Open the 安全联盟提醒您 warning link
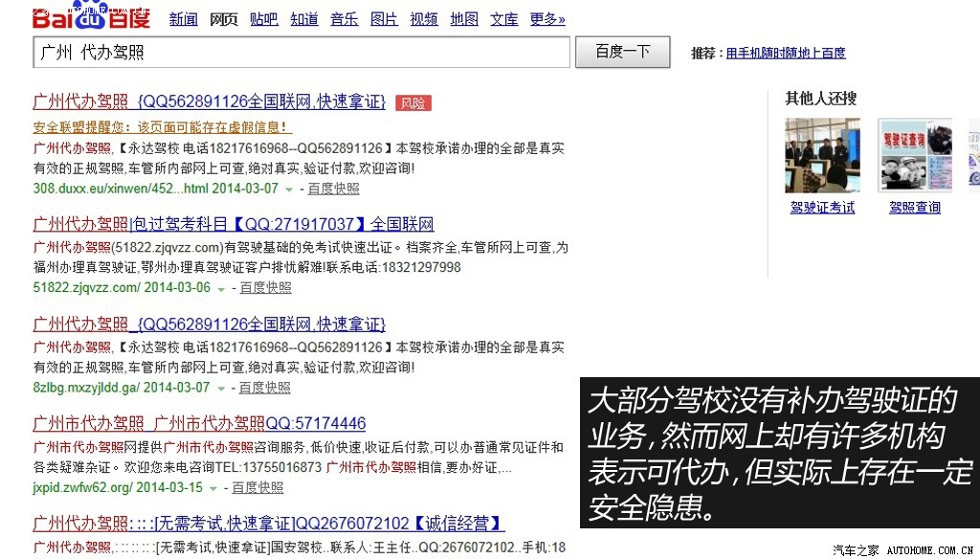The height and width of the screenshot is (559, 980). (163, 127)
